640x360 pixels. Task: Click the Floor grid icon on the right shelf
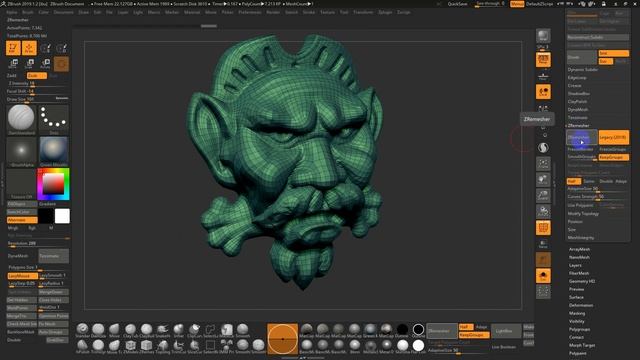pyautogui.click(x=543, y=76)
